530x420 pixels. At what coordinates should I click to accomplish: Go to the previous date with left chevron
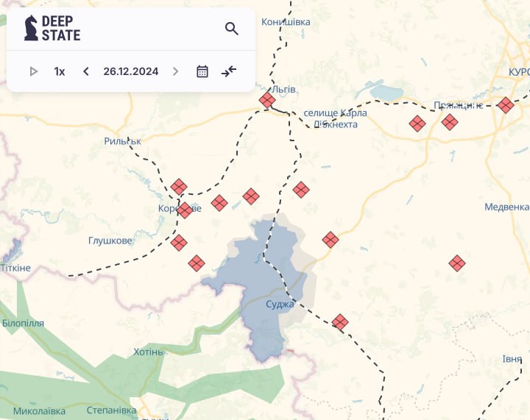86,71
